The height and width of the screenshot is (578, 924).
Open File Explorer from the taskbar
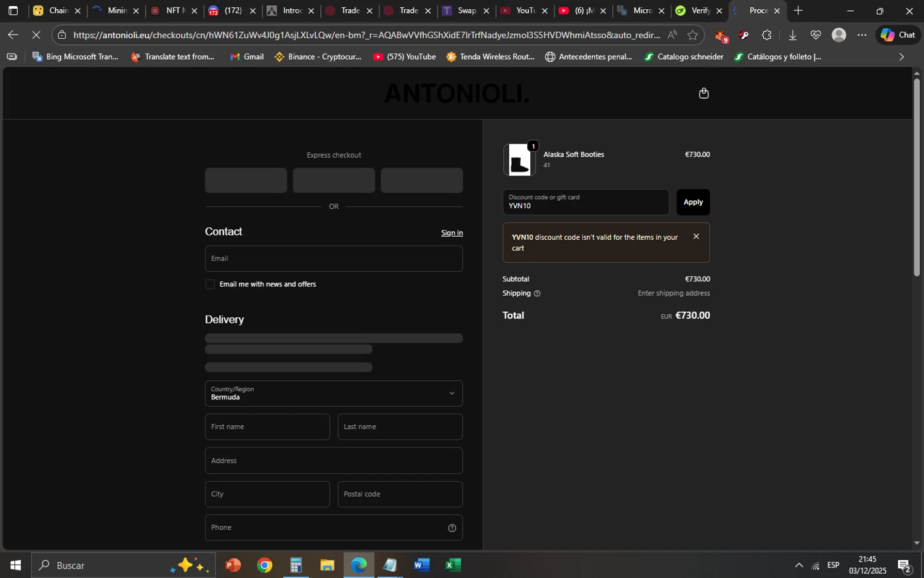pyautogui.click(x=327, y=565)
